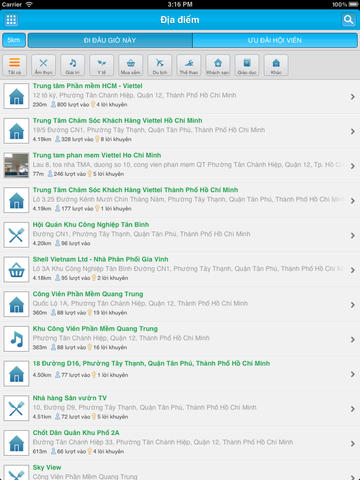Tap home icon of Chăm Sóc Khách Hàng Viettel Hồ Chí Minh
This screenshot has height=480, width=360.
[x=16, y=131]
